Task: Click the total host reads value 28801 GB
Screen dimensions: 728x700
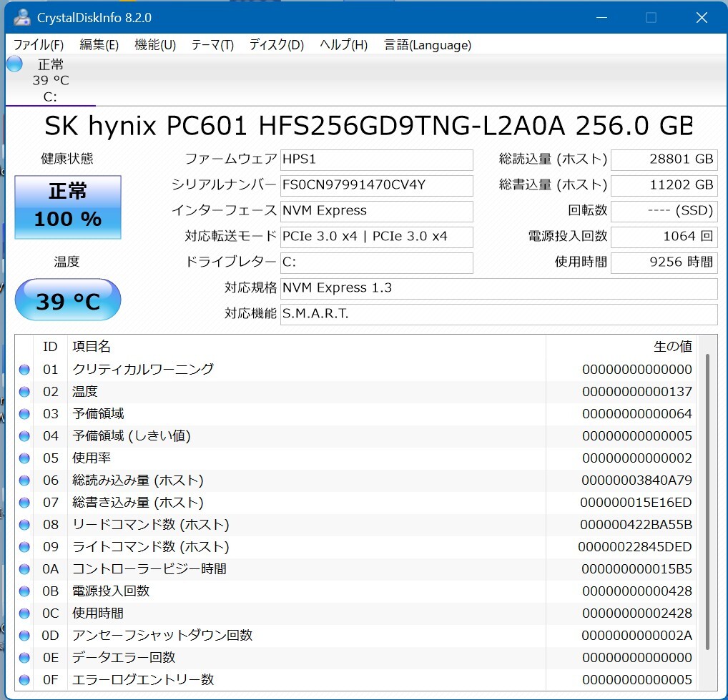Action: [x=664, y=159]
